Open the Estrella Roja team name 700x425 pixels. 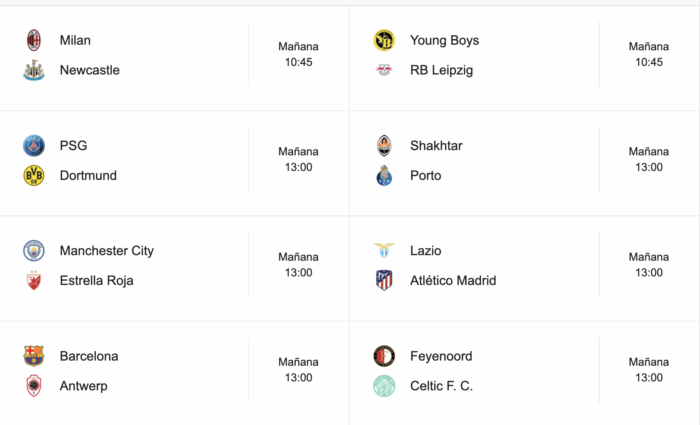coord(96,280)
